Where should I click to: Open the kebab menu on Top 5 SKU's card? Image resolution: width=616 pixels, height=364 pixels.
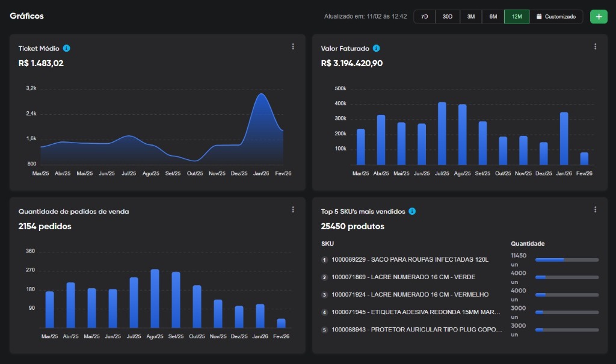pos(595,209)
